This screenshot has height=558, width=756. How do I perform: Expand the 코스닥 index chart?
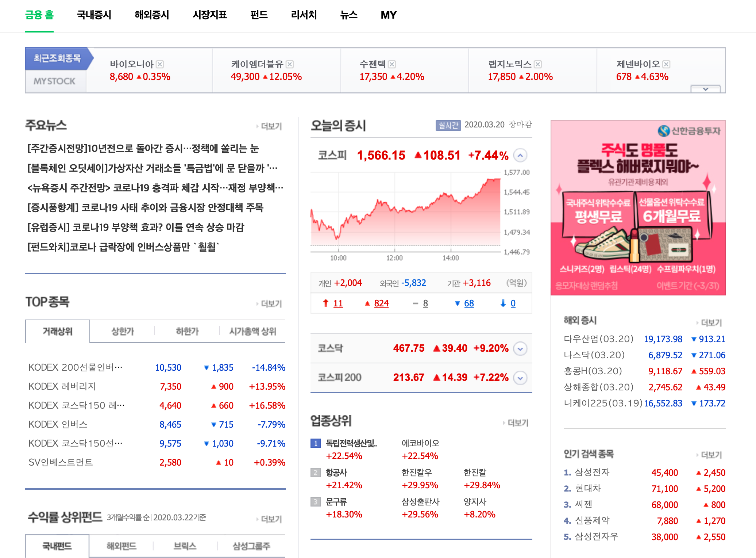point(520,348)
